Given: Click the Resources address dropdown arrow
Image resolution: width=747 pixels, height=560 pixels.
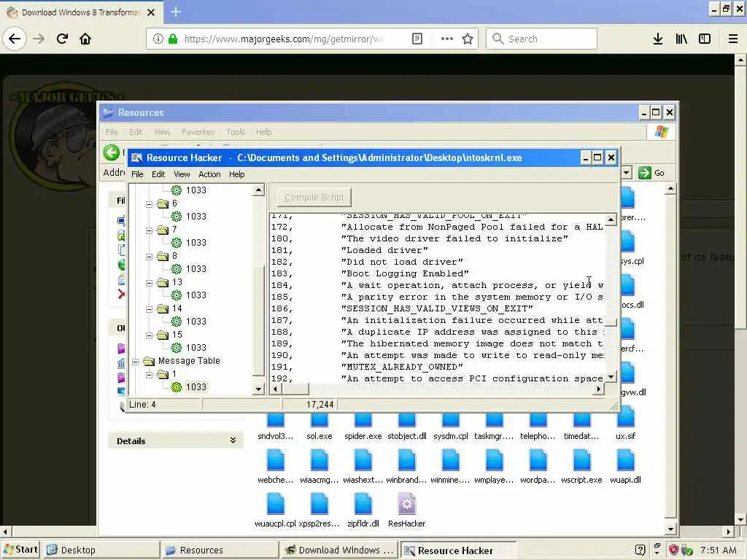Looking at the screenshot, I should 627,173.
